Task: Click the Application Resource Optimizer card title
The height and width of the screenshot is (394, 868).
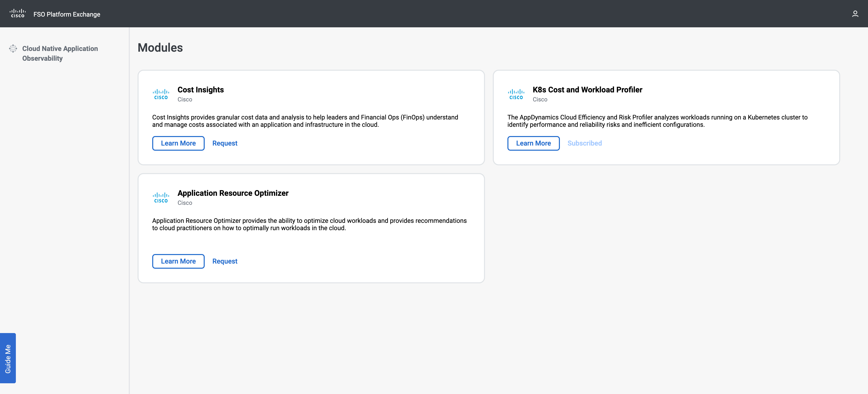Action: pyautogui.click(x=233, y=193)
